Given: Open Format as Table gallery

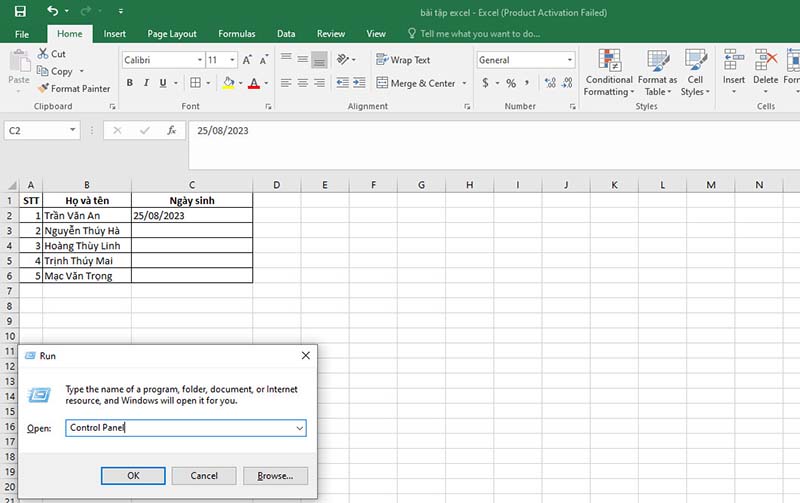Looking at the screenshot, I should coord(658,73).
